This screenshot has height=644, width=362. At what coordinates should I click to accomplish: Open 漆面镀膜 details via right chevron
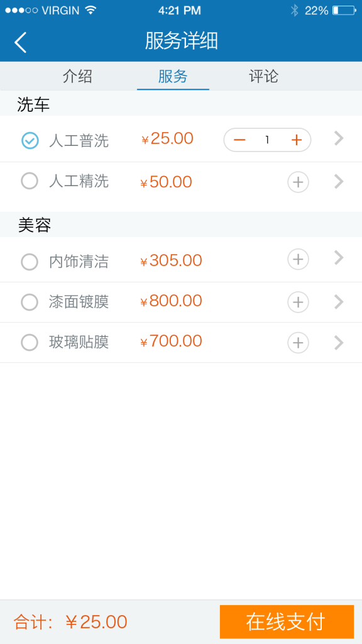[339, 301]
